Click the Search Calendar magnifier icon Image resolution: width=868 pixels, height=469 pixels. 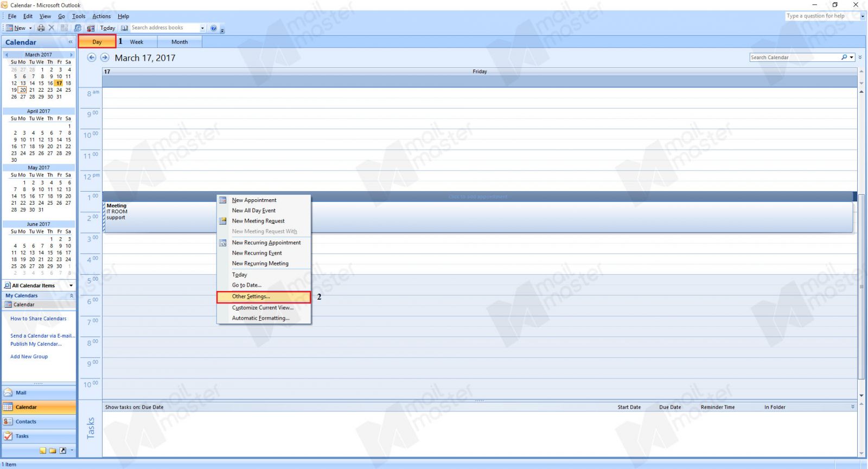[x=844, y=58]
